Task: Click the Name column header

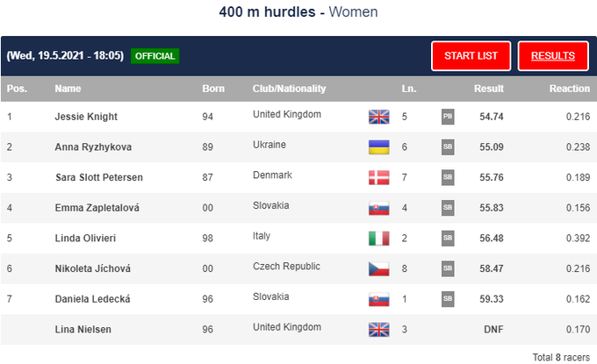Action: tap(68, 89)
